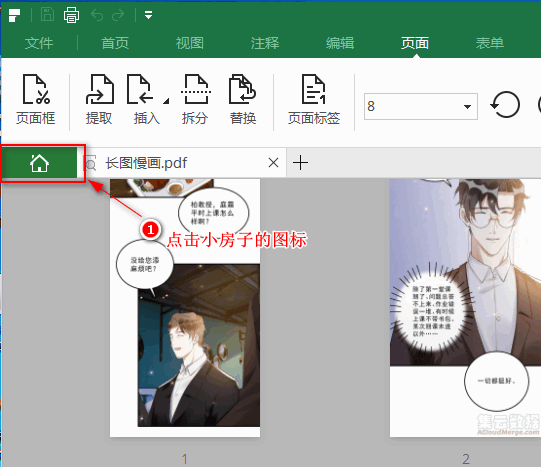Open the 页面框 page box tool
This screenshot has height=467, width=541.
[36, 99]
